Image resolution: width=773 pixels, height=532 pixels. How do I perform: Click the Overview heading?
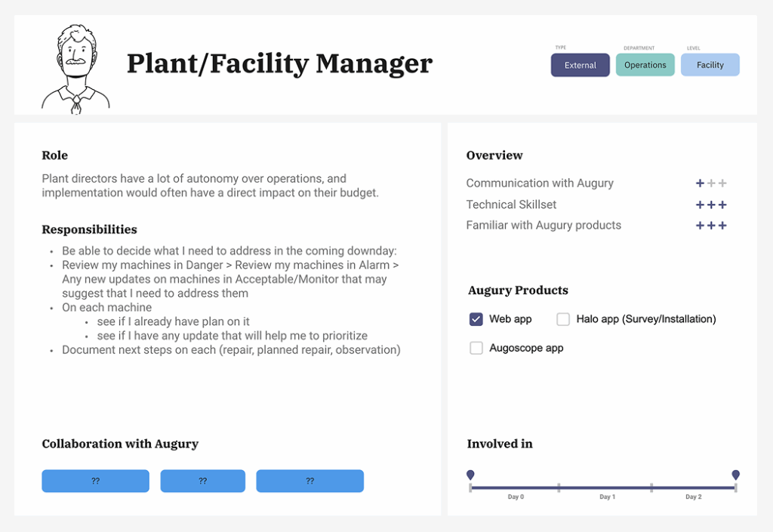(x=494, y=155)
